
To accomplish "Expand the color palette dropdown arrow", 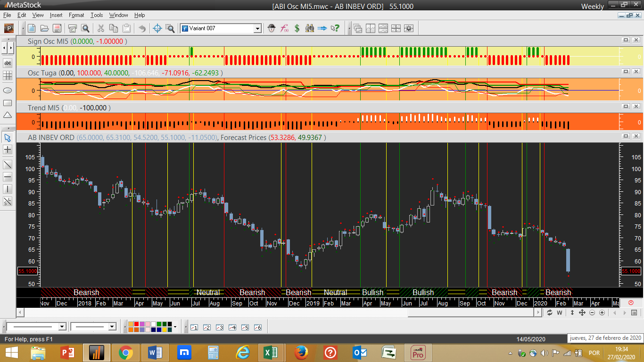I will (x=175, y=327).
